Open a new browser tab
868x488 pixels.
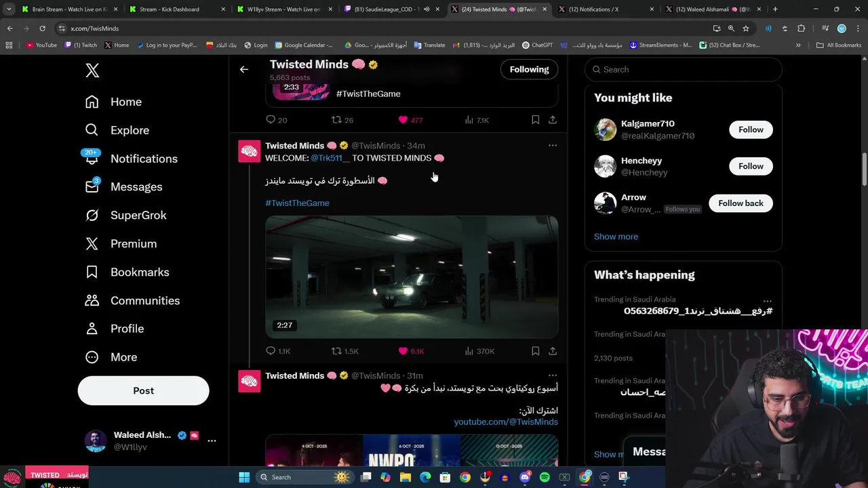coord(775,9)
